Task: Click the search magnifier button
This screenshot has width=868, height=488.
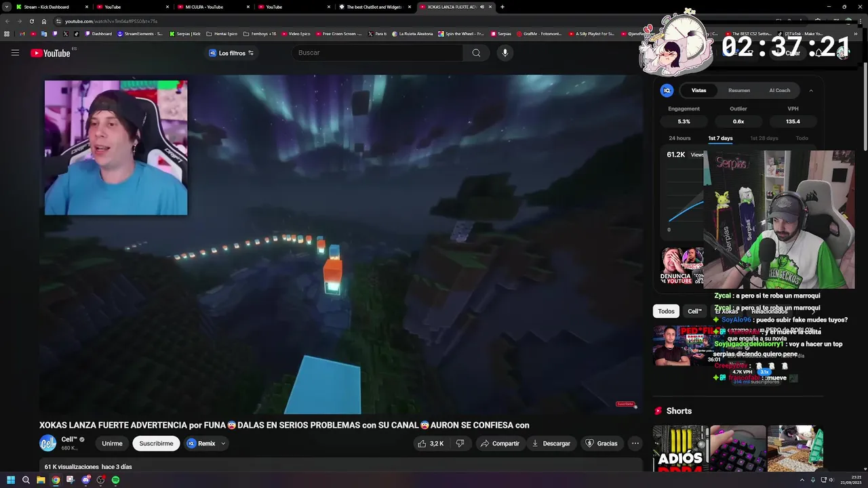Action: (476, 53)
